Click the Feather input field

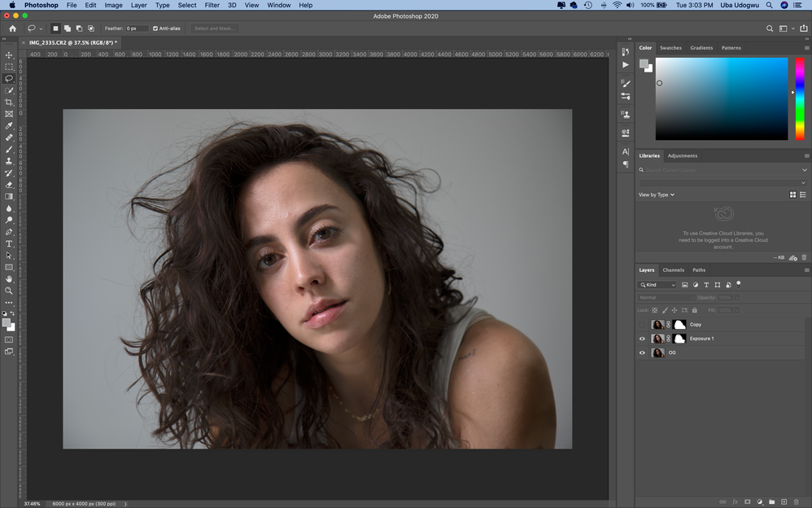137,28
